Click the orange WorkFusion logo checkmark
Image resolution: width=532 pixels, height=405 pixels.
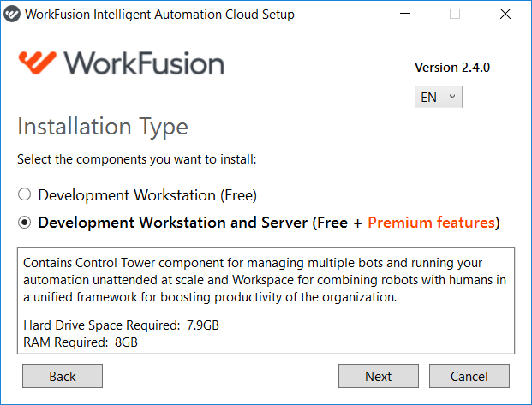(x=38, y=63)
